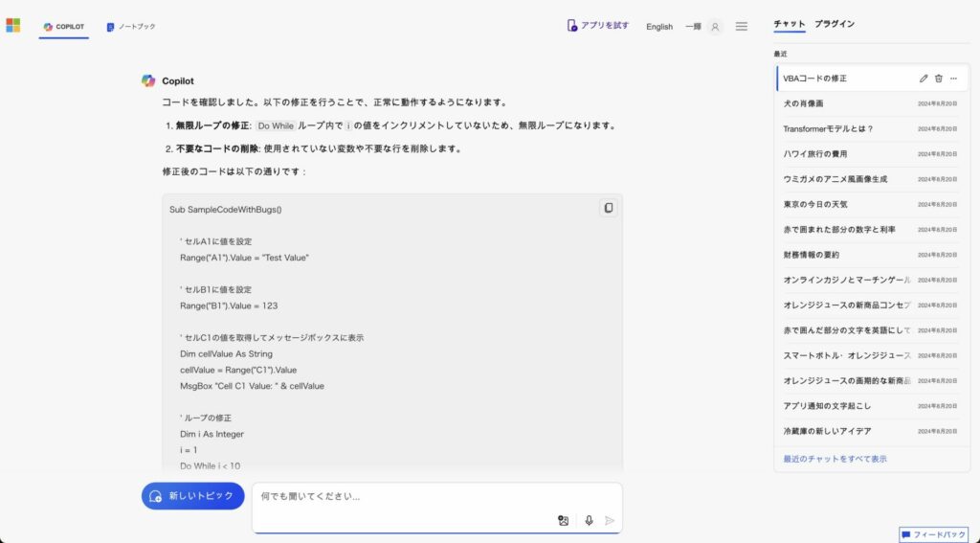Rename VBAコードの修正 chat with pencil icon

[924, 79]
